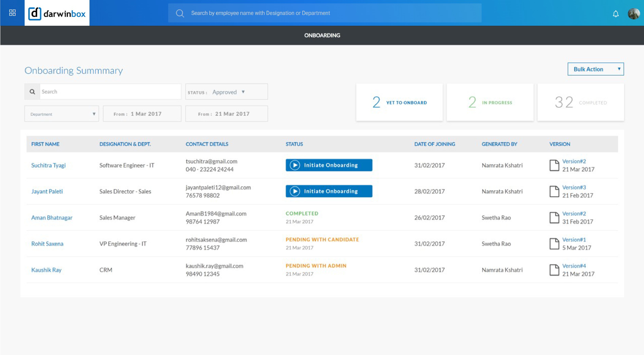
Task: Open the Department filter dropdown
Action: [61, 114]
